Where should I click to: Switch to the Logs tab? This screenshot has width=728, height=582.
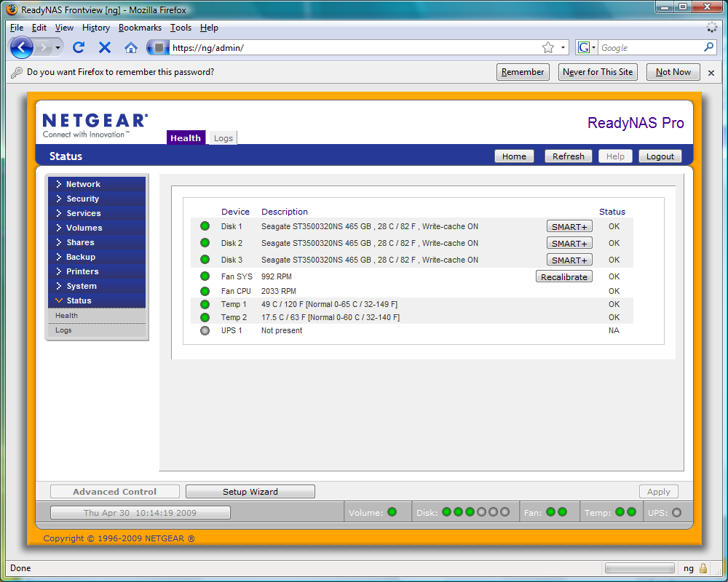tap(223, 137)
